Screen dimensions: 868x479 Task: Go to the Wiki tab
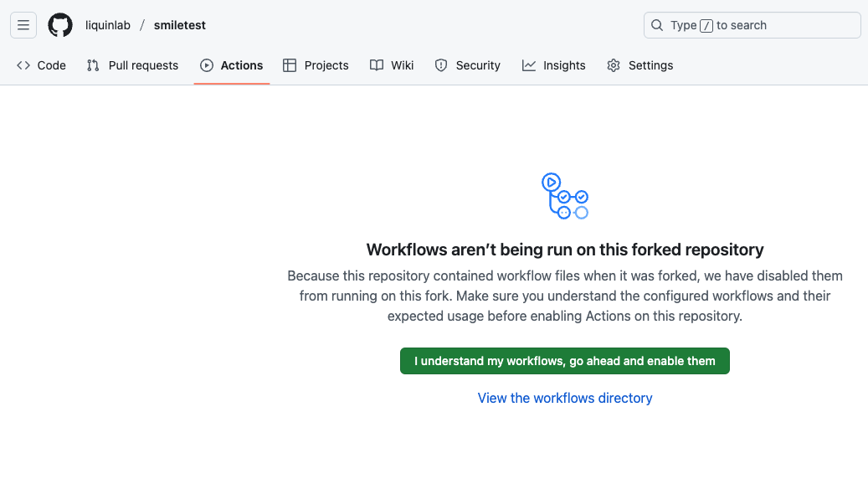point(392,65)
